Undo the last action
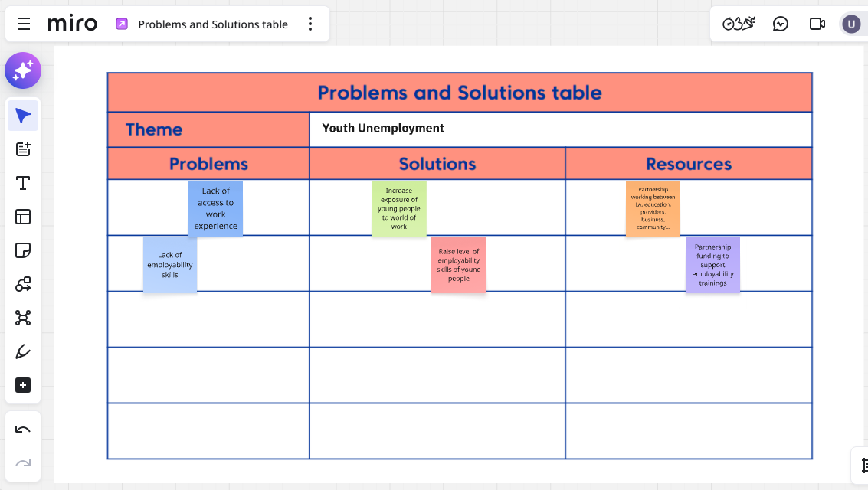Viewport: 868px width, 490px height. point(23,430)
